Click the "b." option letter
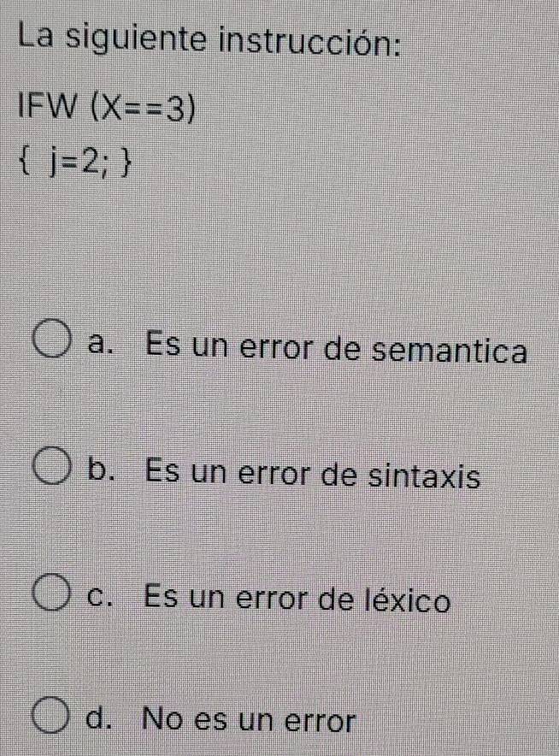Screen dimensions: 559x756 click(102, 469)
